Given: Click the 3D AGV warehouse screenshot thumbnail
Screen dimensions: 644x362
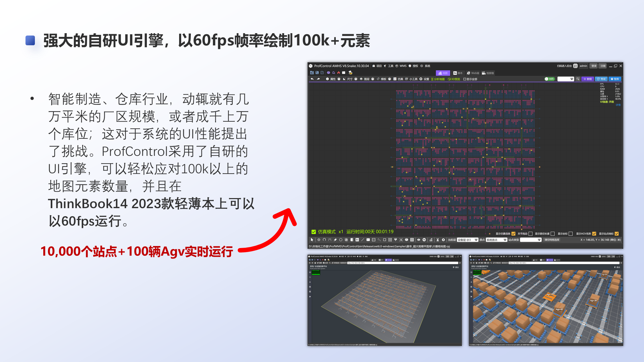Looking at the screenshot, I should point(546,300).
